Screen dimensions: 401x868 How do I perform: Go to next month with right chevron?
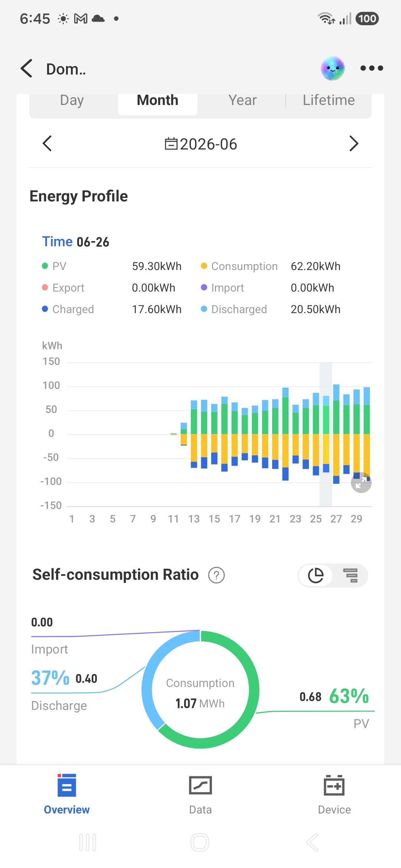[354, 144]
